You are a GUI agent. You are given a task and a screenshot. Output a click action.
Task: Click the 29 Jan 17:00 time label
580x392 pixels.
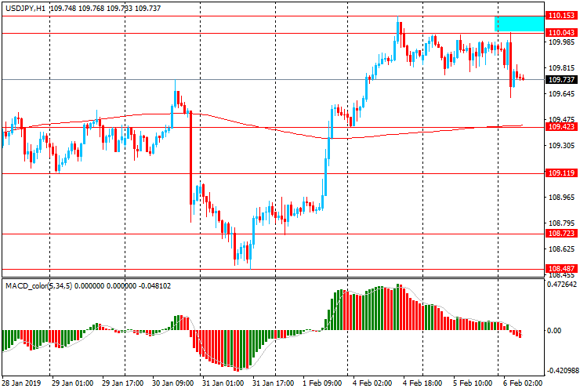click(122, 383)
